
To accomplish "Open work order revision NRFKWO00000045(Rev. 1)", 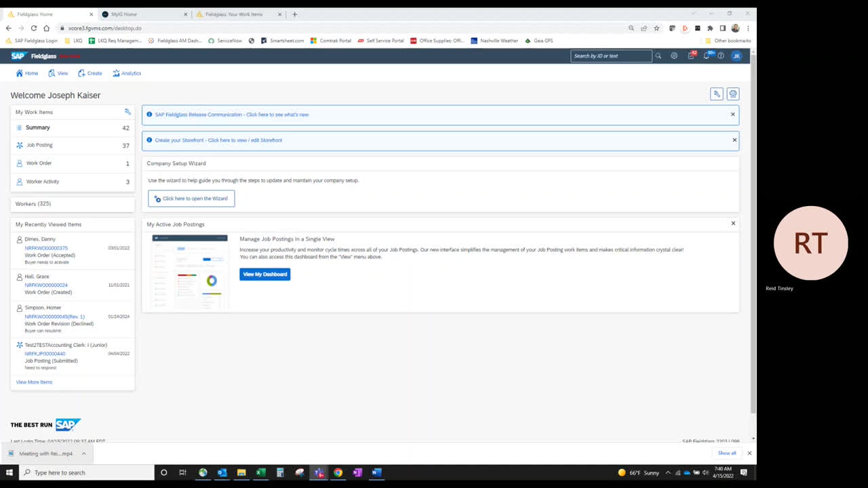I will coord(55,317).
